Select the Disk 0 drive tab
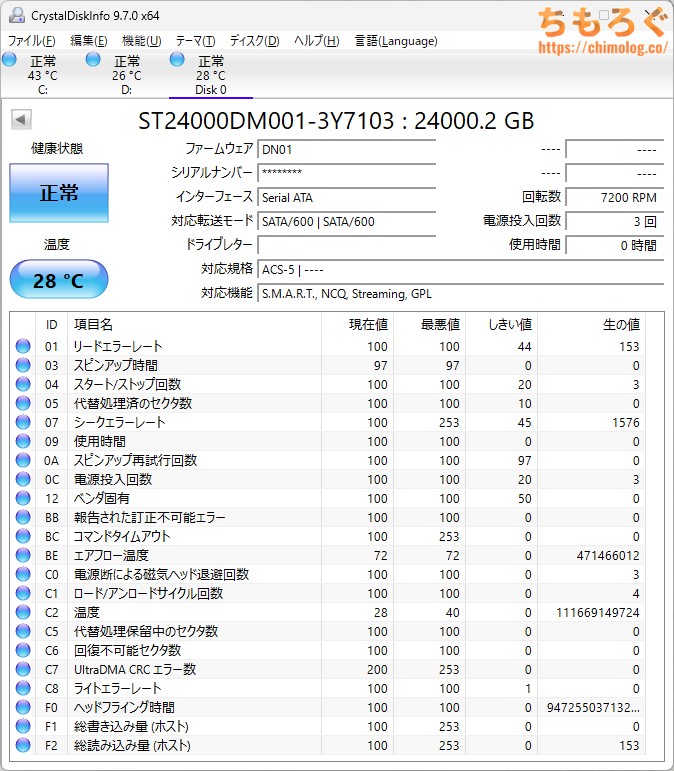Screen dimensions: 674x771 pos(210,74)
